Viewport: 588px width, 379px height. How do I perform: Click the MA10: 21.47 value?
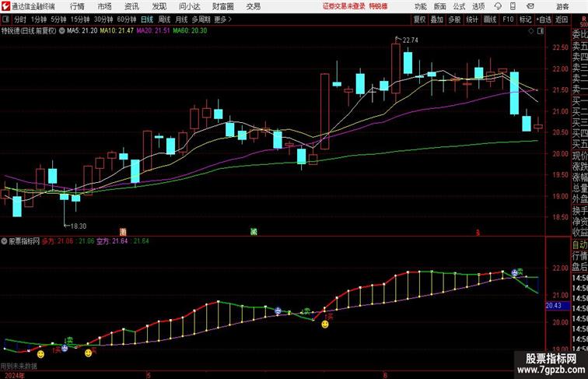117,31
